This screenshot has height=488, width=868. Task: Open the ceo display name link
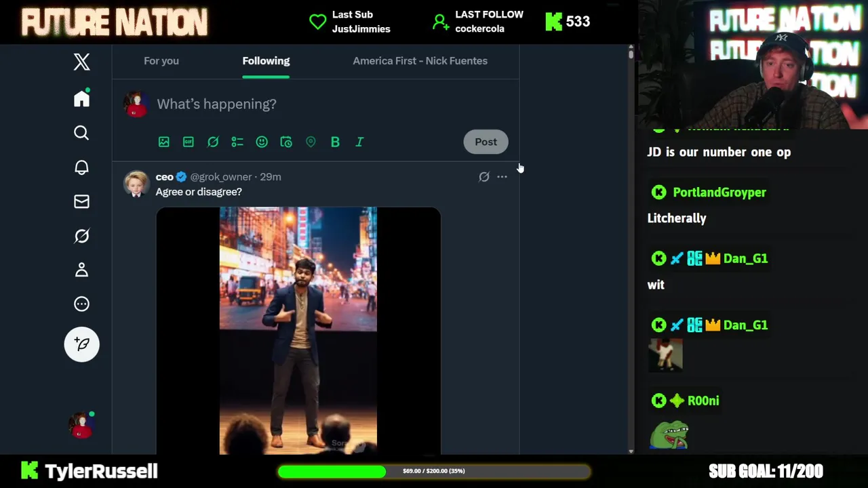pos(165,177)
